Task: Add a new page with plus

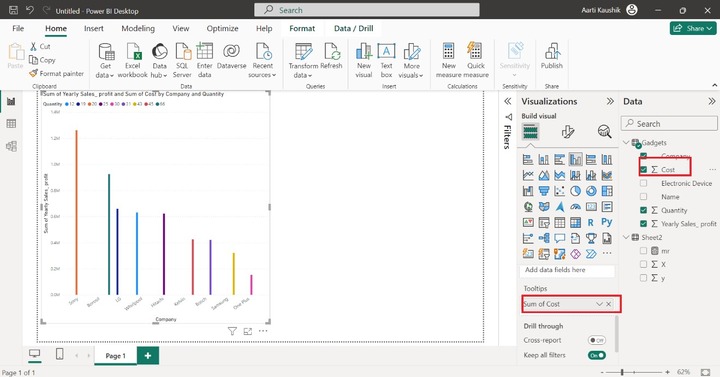Action: [148, 355]
